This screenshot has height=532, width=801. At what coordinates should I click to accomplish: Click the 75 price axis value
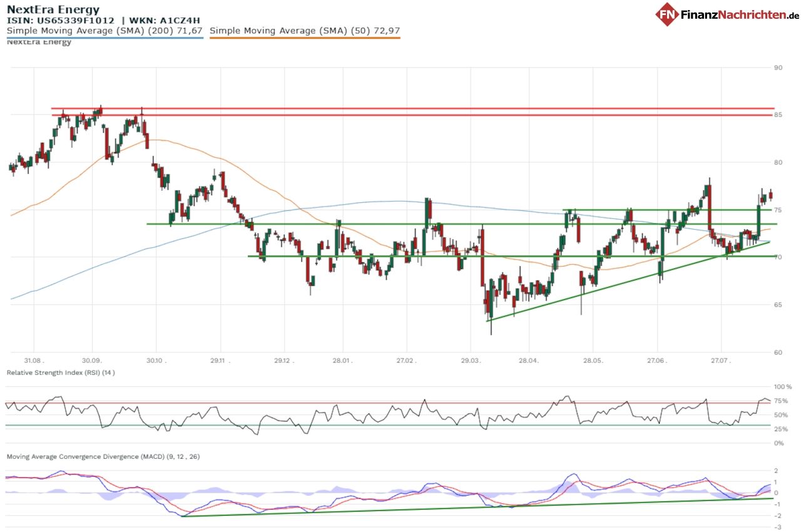tap(778, 210)
